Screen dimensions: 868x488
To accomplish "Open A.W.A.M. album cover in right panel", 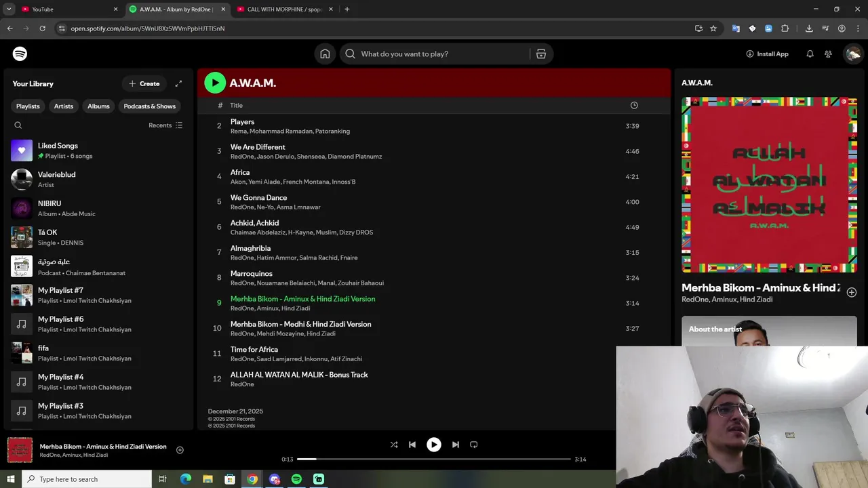I will click(769, 185).
